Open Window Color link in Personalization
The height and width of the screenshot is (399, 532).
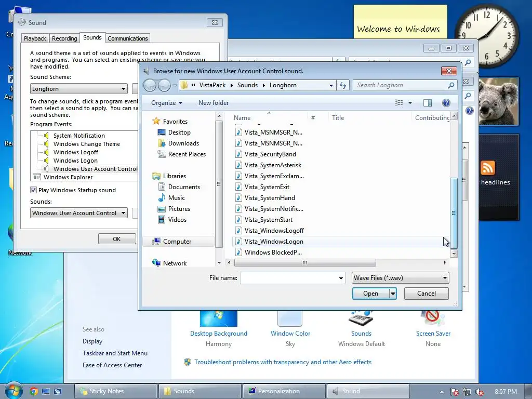[x=290, y=334]
